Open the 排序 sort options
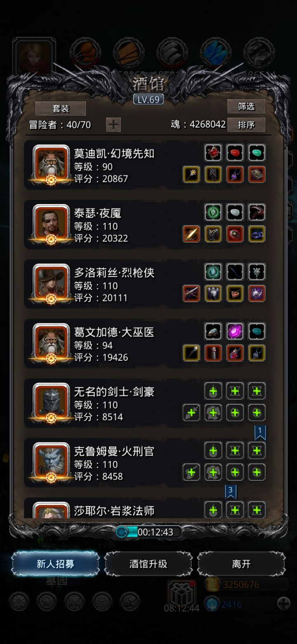297x644 pixels. pyautogui.click(x=246, y=125)
